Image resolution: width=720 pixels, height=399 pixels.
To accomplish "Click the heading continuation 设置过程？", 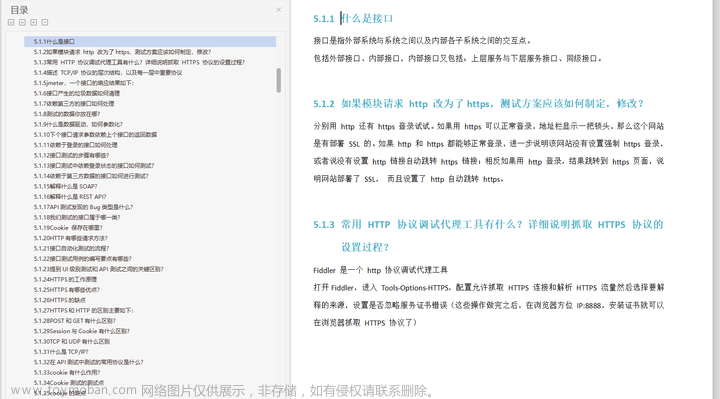I will click(x=366, y=247).
